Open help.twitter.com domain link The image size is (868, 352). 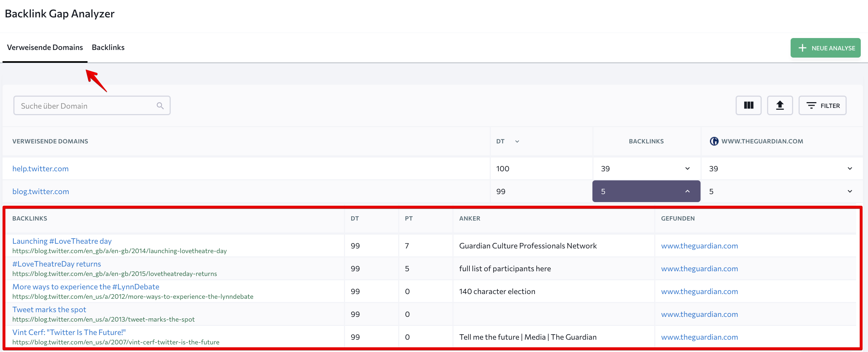tap(41, 168)
